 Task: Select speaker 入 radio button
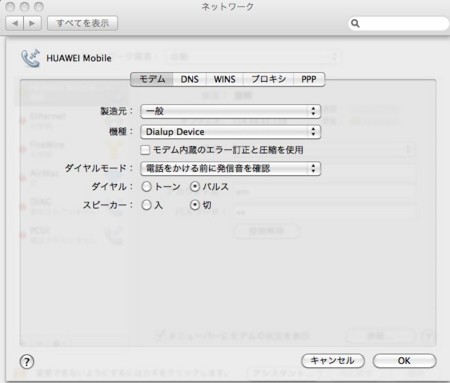[147, 205]
